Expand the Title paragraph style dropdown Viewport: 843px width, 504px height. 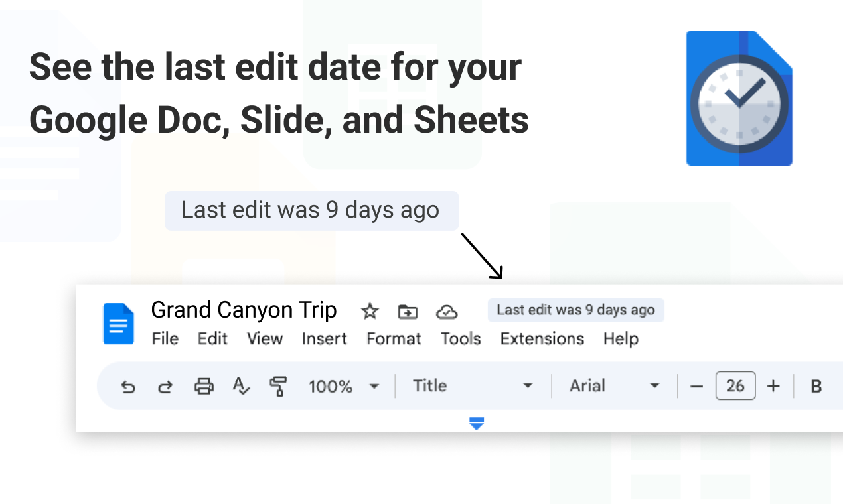473,386
